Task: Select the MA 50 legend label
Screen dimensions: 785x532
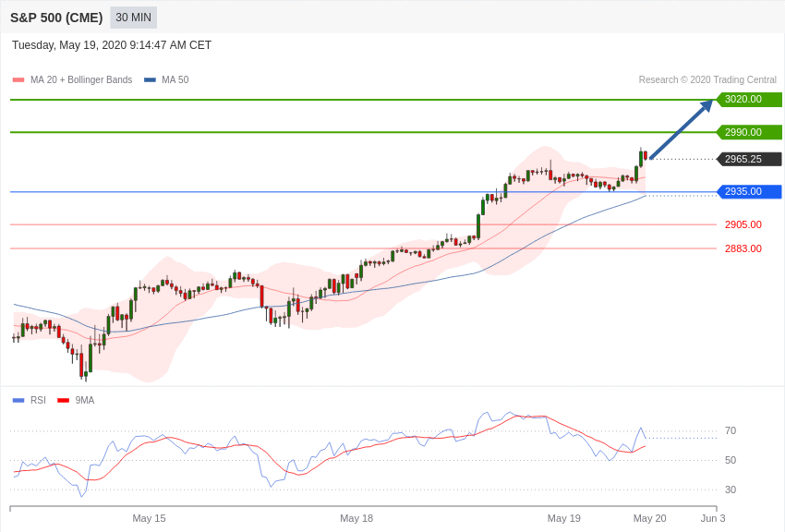Action: [175, 80]
